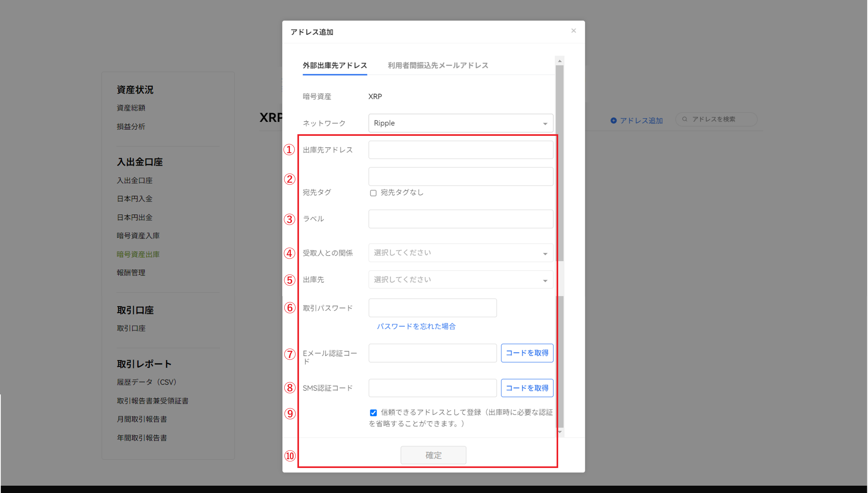This screenshot has height=493, width=868.
Task: Click the アドレスを検索 search field
Action: (x=716, y=119)
